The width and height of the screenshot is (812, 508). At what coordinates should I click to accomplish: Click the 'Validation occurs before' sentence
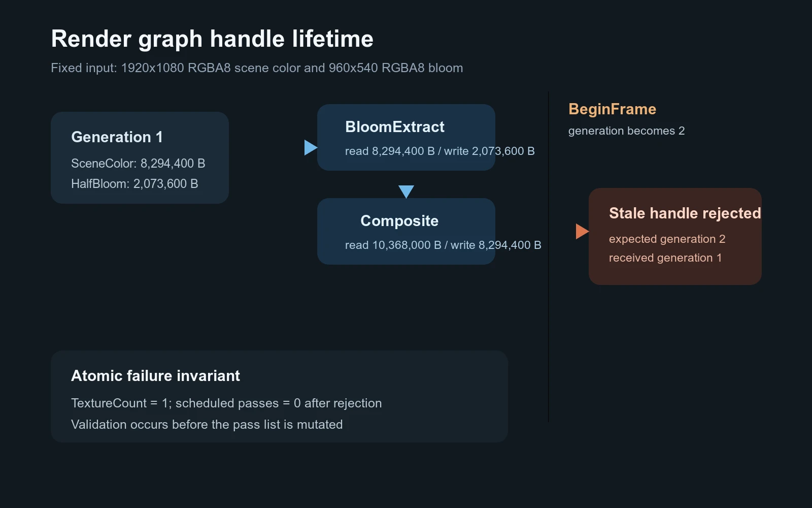[x=207, y=425]
